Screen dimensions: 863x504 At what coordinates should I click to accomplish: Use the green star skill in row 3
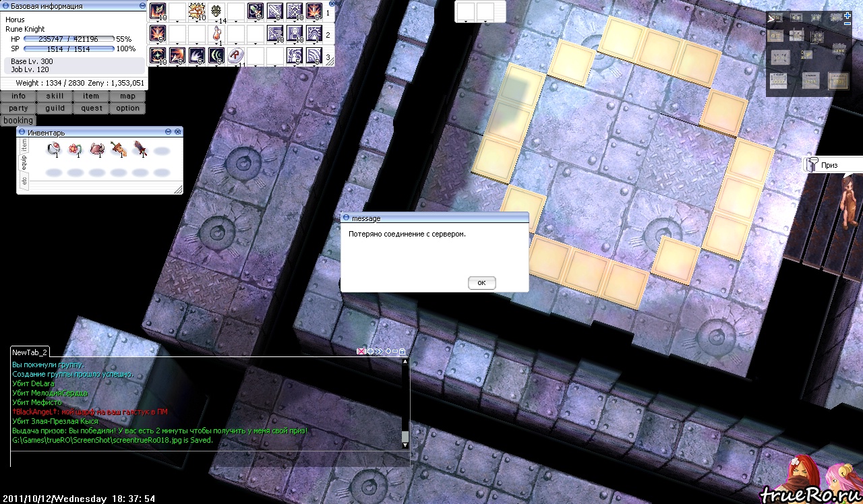[158, 55]
